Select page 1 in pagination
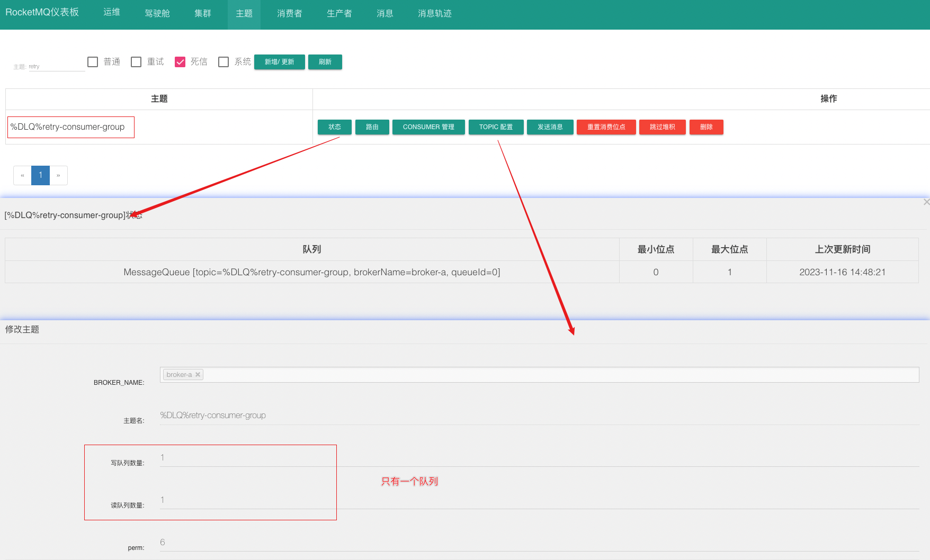930x560 pixels. pos(40,175)
